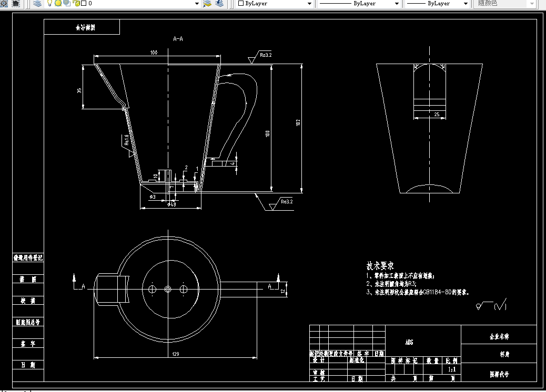Expand the lineweight dropdown arrow

click(466, 4)
